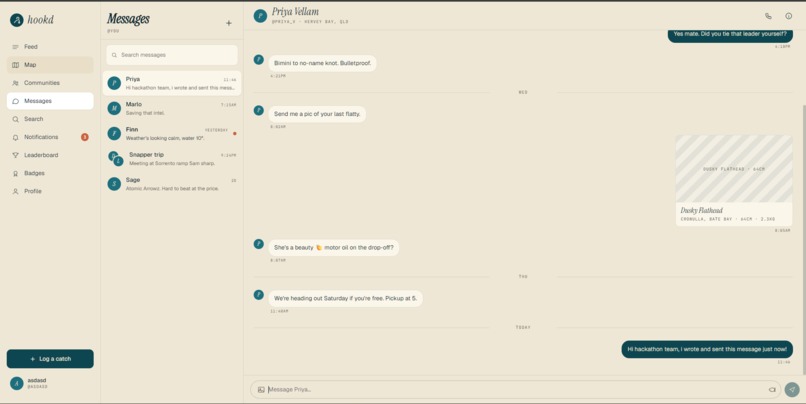This screenshot has height=404, width=806.
Task: Send the message with paper plane button
Action: pyautogui.click(x=792, y=390)
